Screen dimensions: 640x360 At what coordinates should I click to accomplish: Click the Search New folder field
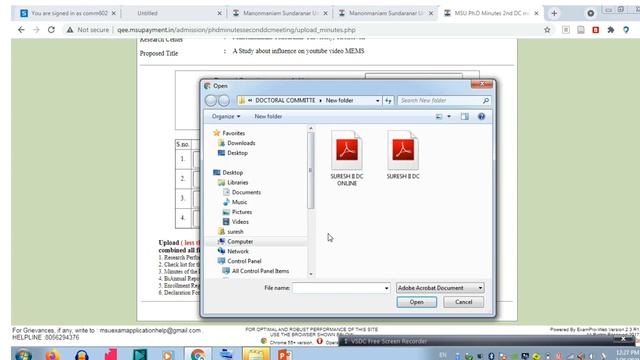(x=444, y=100)
